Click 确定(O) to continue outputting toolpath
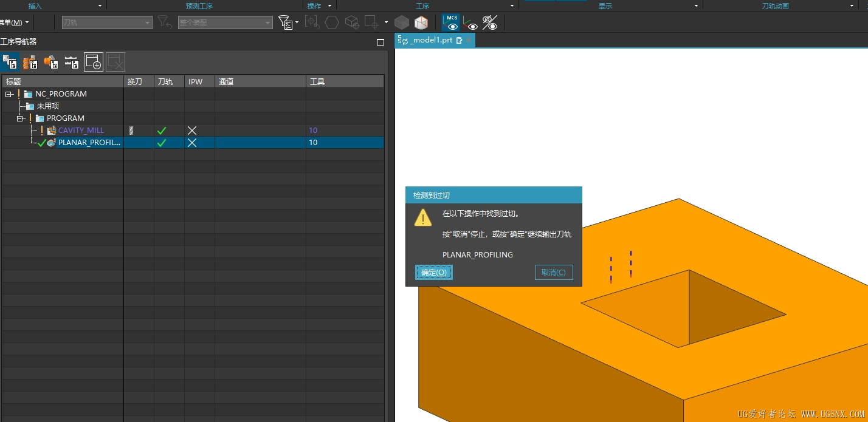This screenshot has height=422, width=868. point(434,273)
